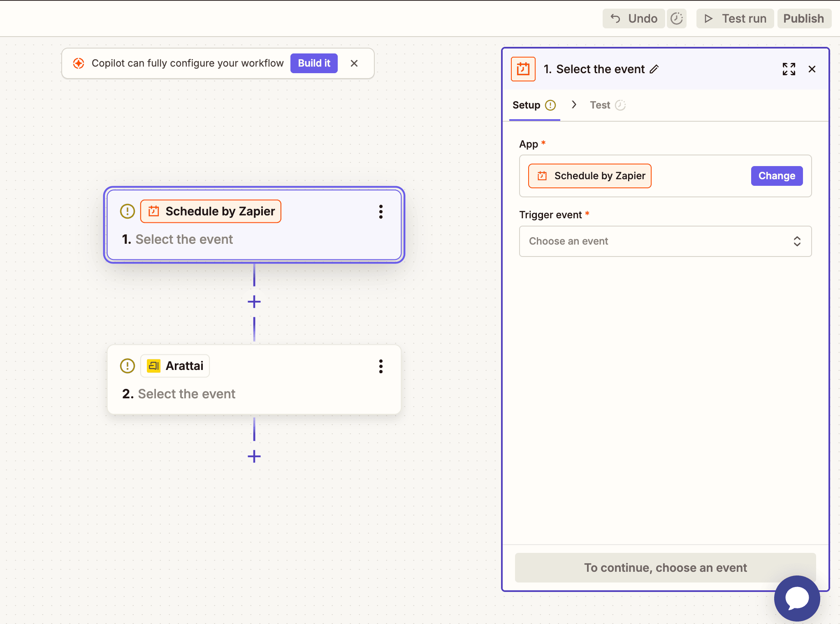
Task: Click the pencil rename step icon
Action: (654, 69)
